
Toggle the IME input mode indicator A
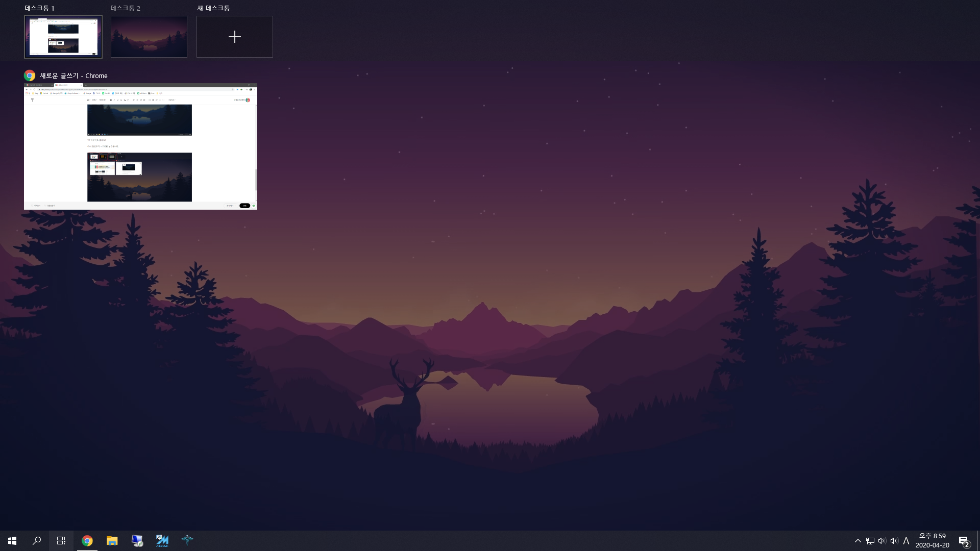(906, 540)
